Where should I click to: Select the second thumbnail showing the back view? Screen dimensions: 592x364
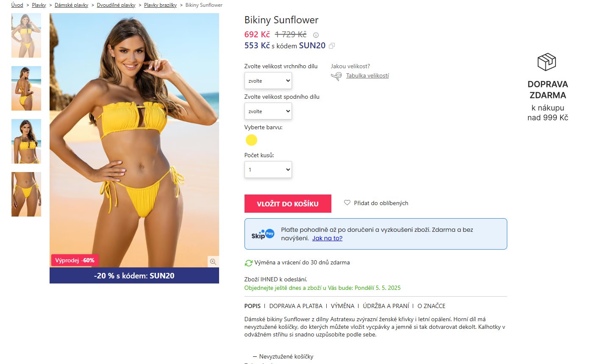tap(26, 88)
